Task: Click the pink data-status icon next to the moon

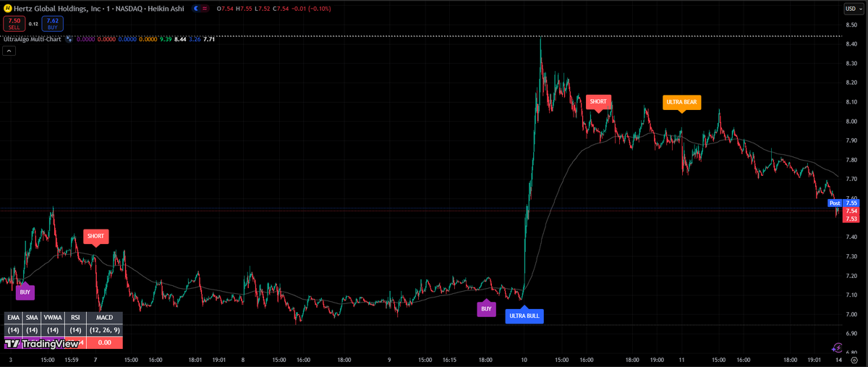Action: pyautogui.click(x=203, y=9)
